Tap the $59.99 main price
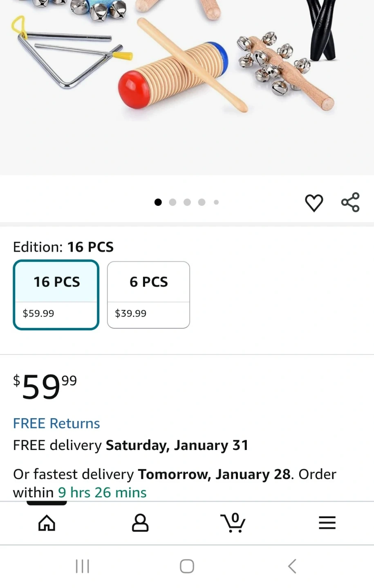This screenshot has width=374, height=588. (x=45, y=387)
